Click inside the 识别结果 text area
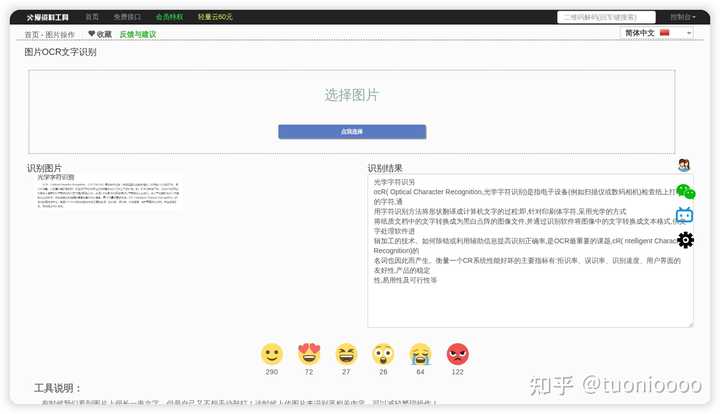Image resolution: width=720 pixels, height=414 pixels. [530, 251]
